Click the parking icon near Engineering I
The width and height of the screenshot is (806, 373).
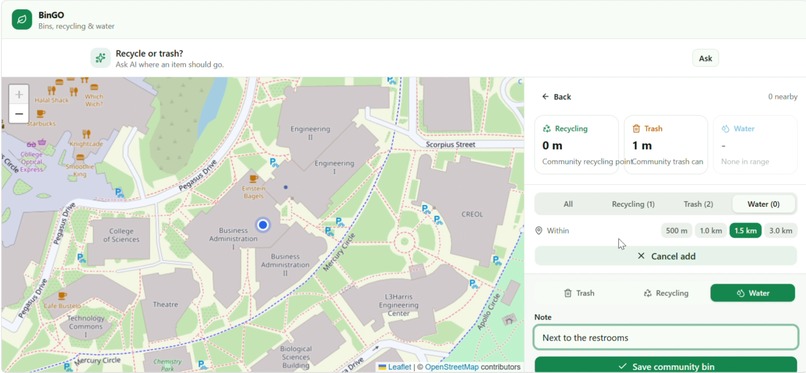pyautogui.click(x=275, y=163)
